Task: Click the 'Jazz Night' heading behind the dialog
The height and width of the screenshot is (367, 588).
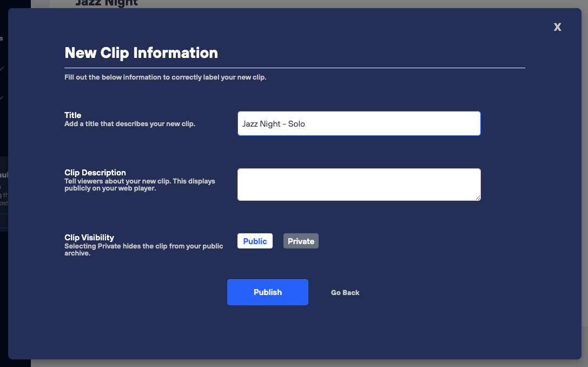Action: click(x=106, y=3)
